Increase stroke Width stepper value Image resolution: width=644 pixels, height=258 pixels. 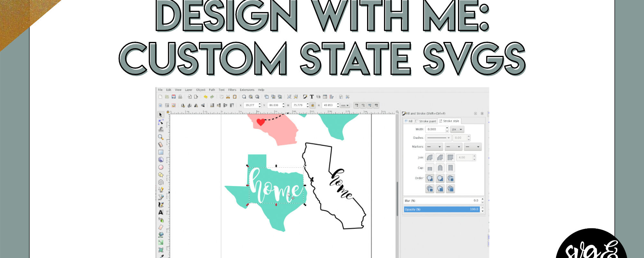point(447,128)
